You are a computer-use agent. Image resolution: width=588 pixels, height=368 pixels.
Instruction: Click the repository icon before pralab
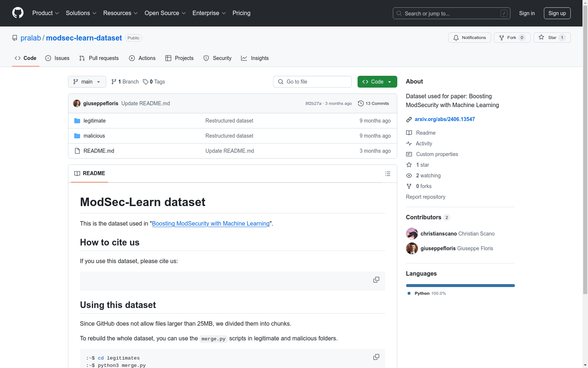click(x=15, y=38)
